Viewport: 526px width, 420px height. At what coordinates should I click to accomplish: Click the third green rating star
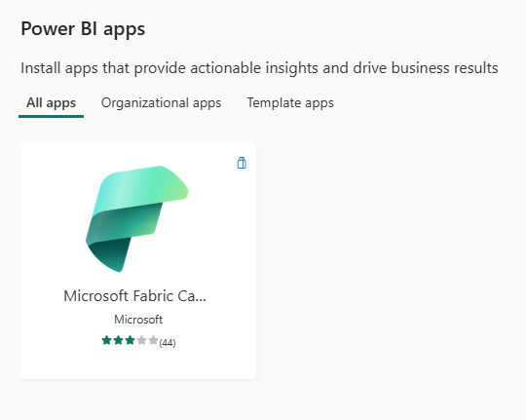pyautogui.click(x=131, y=340)
